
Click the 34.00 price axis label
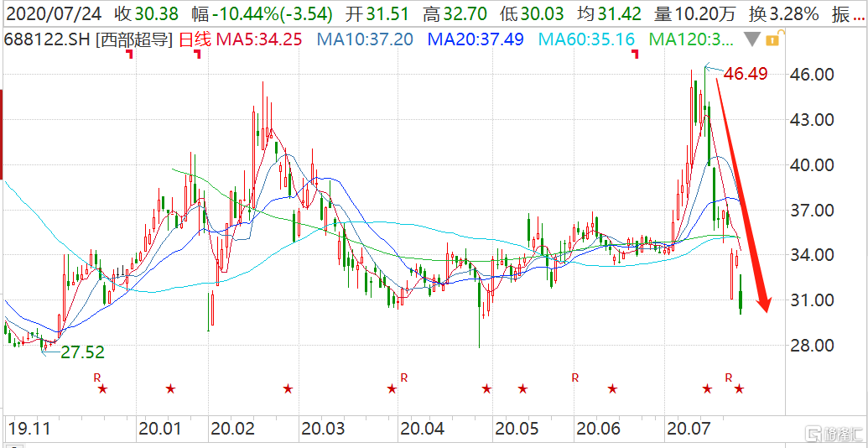click(x=810, y=255)
